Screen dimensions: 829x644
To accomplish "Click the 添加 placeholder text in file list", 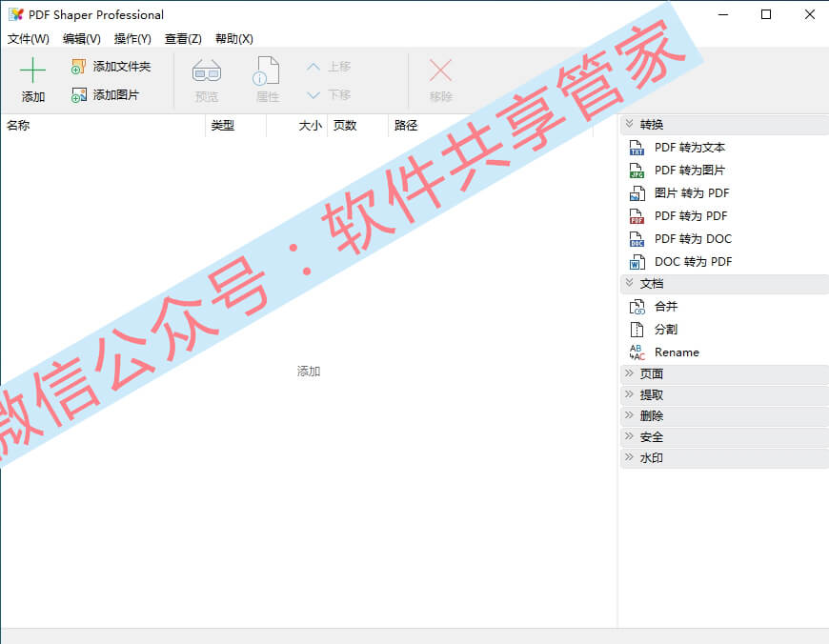I will coord(309,372).
